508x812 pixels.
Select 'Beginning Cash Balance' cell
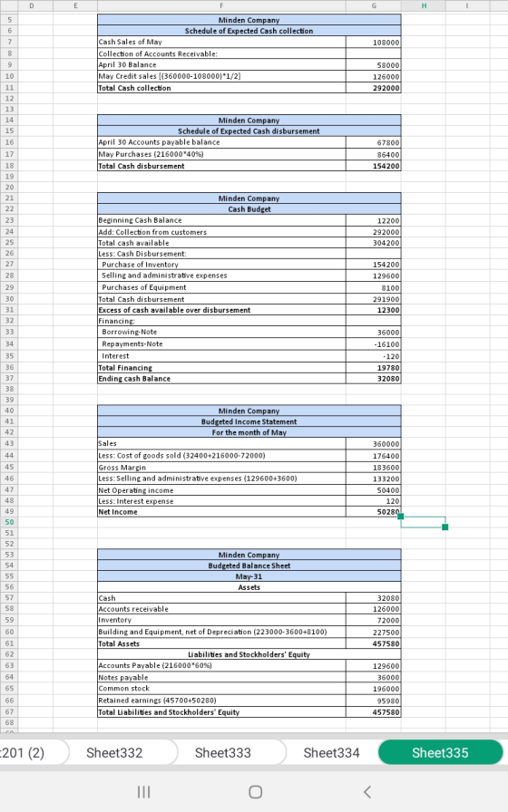click(x=221, y=220)
